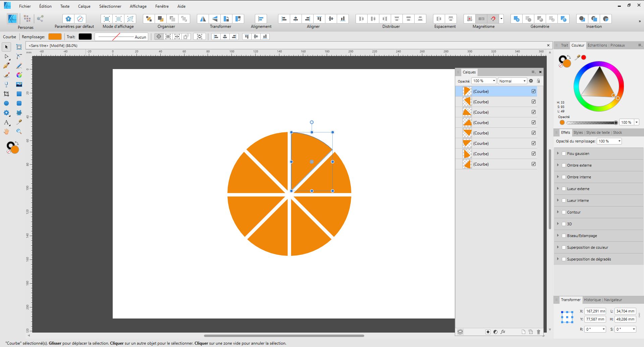Open layer effects with the fx icon
This screenshot has height=347, width=644.
point(503,332)
